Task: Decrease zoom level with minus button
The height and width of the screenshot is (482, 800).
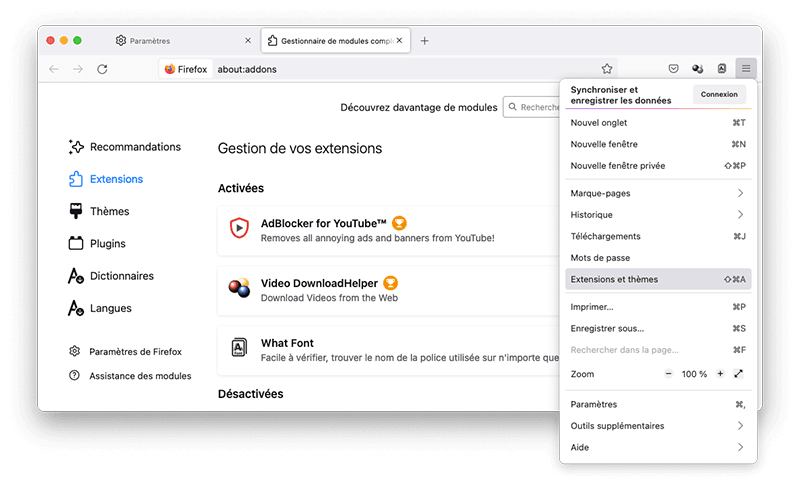Action: pyautogui.click(x=668, y=374)
